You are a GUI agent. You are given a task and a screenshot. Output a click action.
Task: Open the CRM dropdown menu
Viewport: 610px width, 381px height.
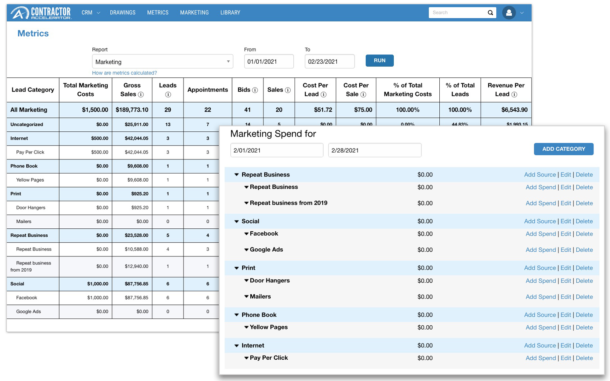pyautogui.click(x=91, y=12)
